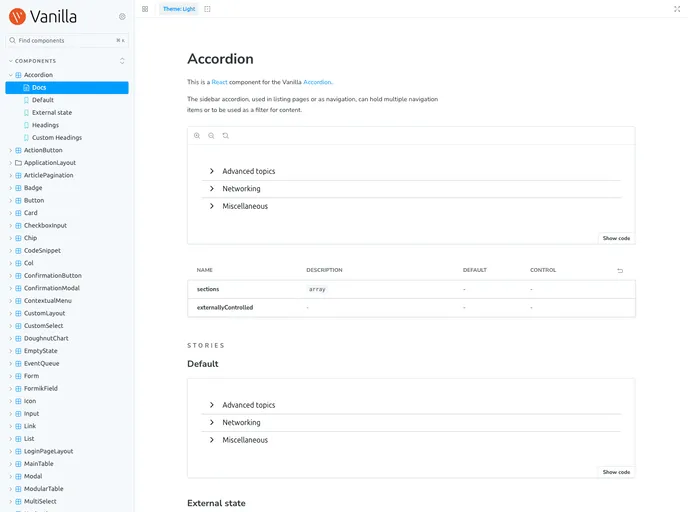
Task: Select ModularTable in the component tree
Action: point(43,489)
